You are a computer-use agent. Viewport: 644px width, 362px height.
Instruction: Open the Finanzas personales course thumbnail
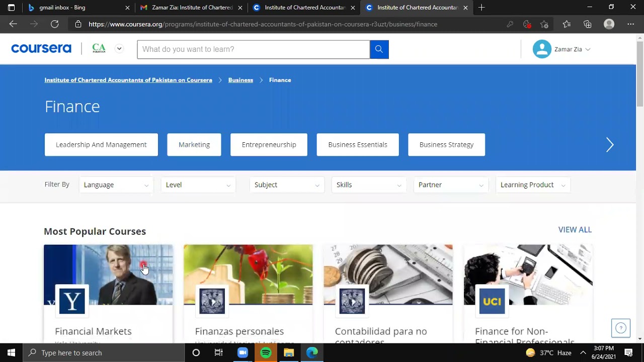click(x=248, y=275)
